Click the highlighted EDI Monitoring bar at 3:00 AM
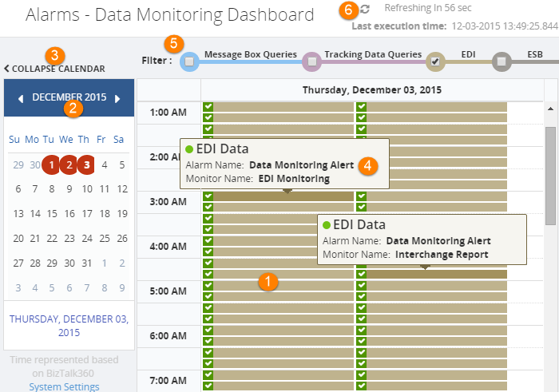The height and width of the screenshot is (392, 559). 283,196
